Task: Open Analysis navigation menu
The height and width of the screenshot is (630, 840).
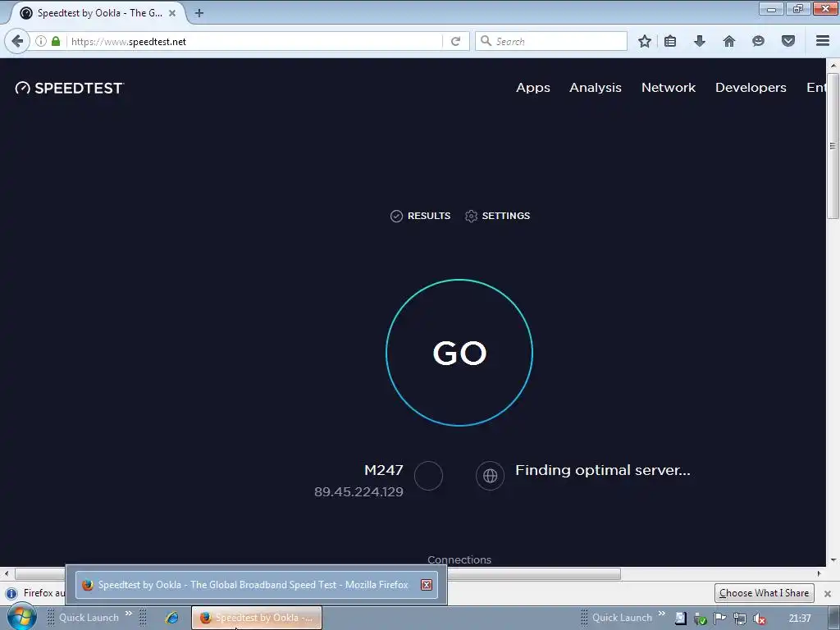Action: (x=596, y=88)
